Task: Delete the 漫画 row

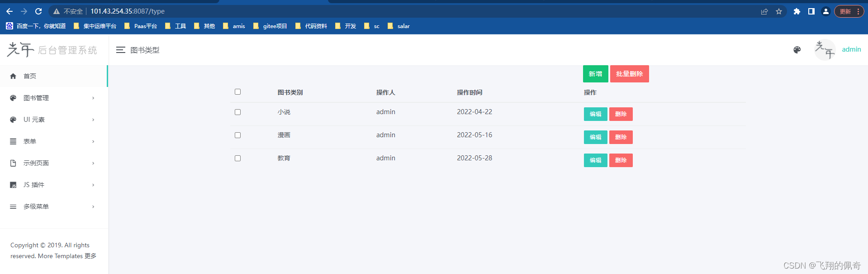Action: (621, 137)
